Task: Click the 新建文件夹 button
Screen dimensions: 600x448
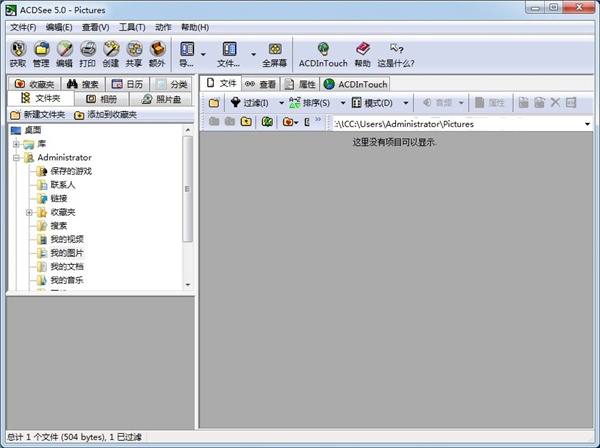Action: pyautogui.click(x=37, y=115)
